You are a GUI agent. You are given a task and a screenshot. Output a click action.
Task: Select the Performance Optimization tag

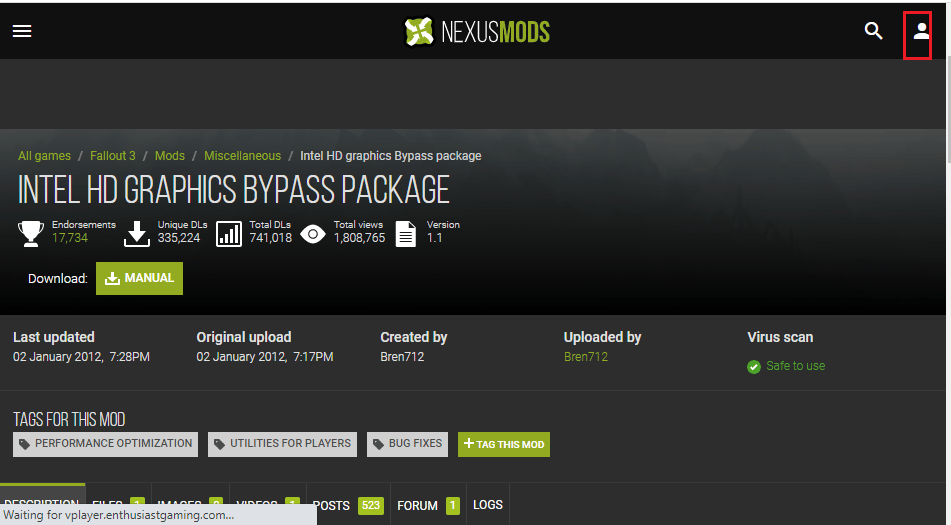106,444
